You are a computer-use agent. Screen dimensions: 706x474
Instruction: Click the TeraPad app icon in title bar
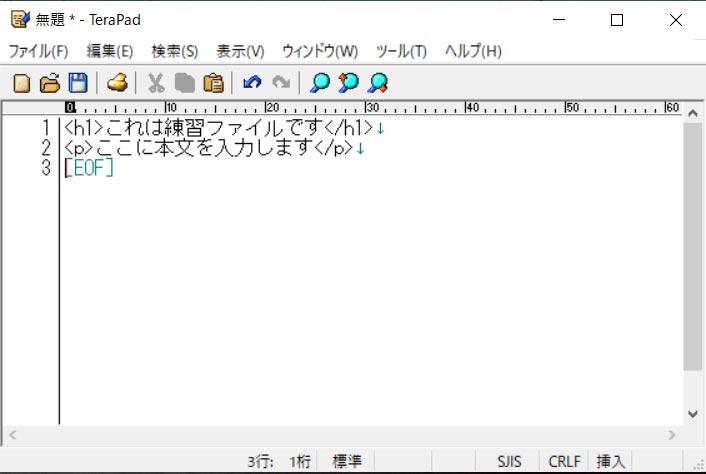coord(20,19)
